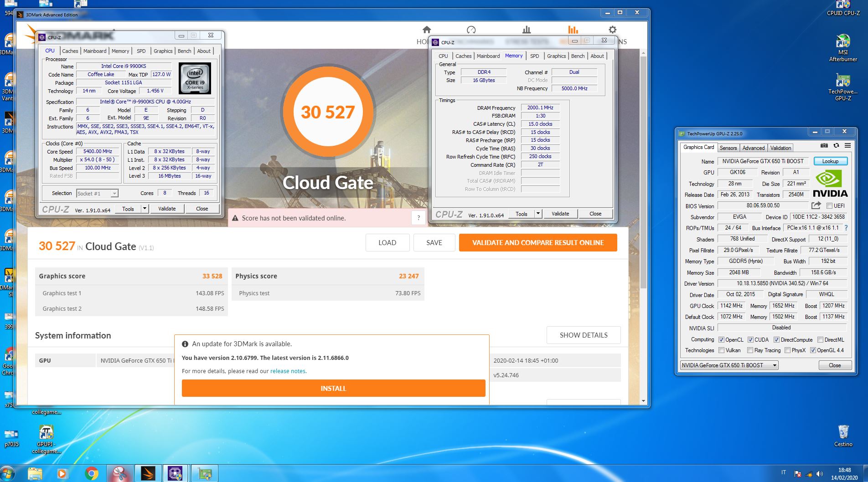The height and width of the screenshot is (482, 868).
Task: Click SHOW DETAILS for system information
Action: tap(584, 335)
